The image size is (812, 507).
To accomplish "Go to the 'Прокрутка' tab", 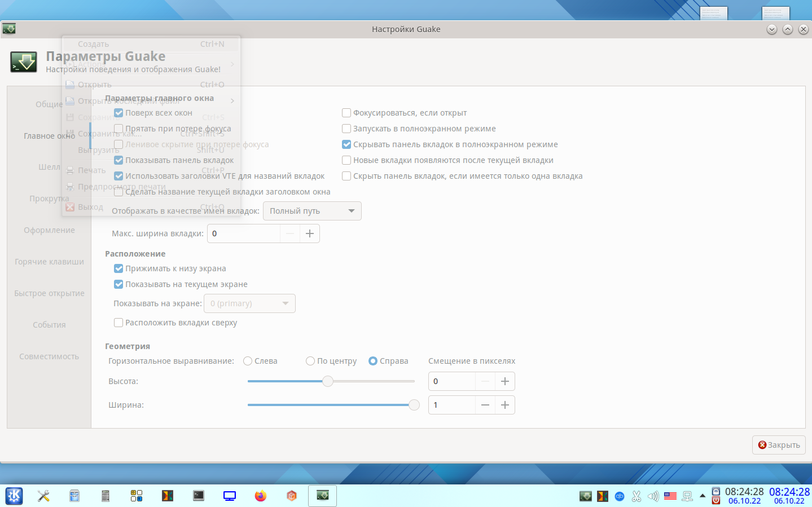I will coord(49,199).
